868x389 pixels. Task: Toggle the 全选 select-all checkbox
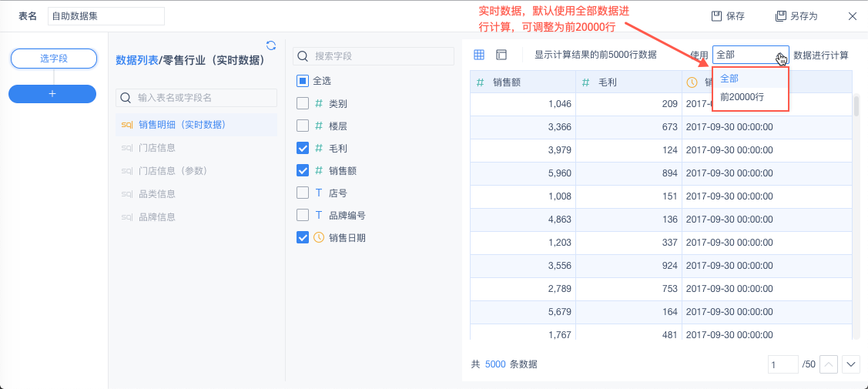click(303, 81)
